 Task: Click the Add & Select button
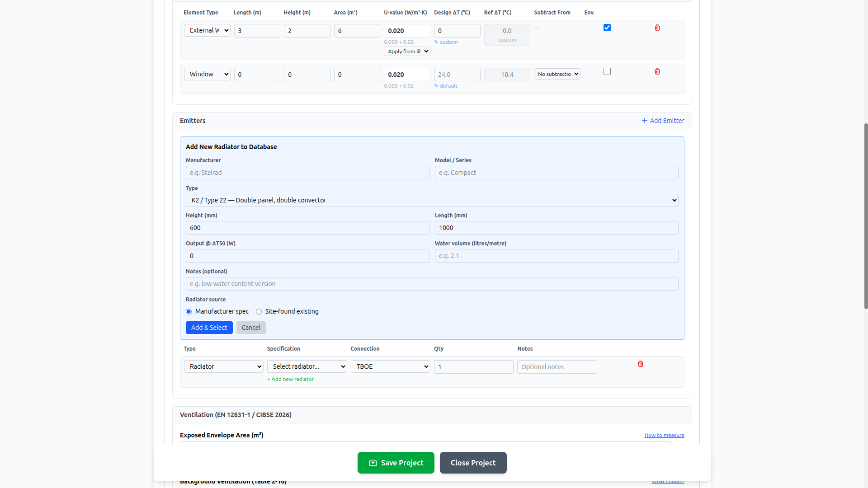click(209, 328)
